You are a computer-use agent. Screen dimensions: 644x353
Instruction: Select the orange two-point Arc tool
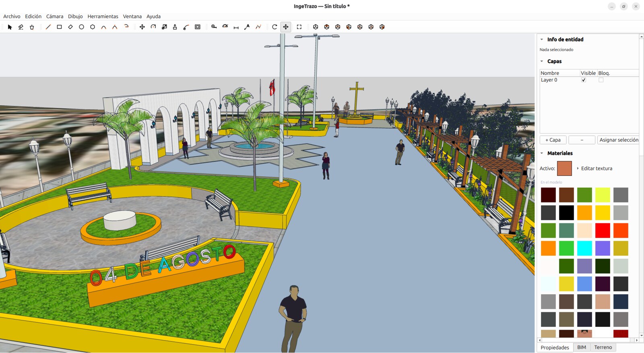click(115, 27)
